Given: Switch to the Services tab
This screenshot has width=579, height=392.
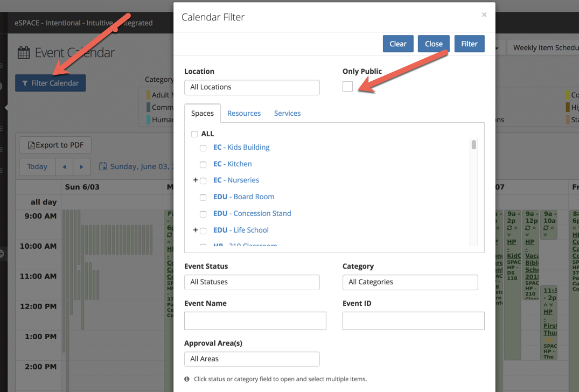Looking at the screenshot, I should [x=287, y=113].
